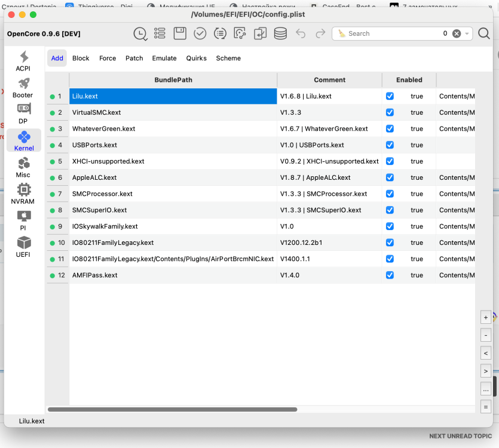Open the DP section in sidebar
This screenshot has width=499, height=448.
click(23, 114)
